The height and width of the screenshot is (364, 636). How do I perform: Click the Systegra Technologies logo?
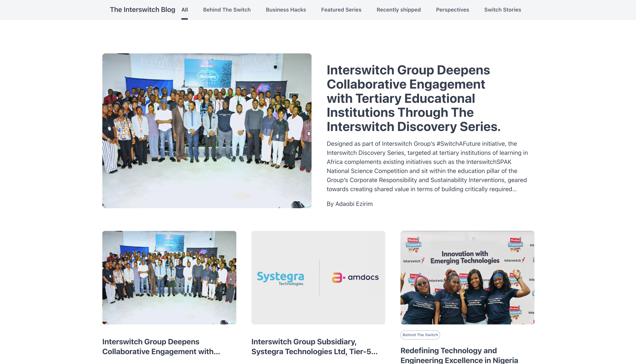pos(280,278)
